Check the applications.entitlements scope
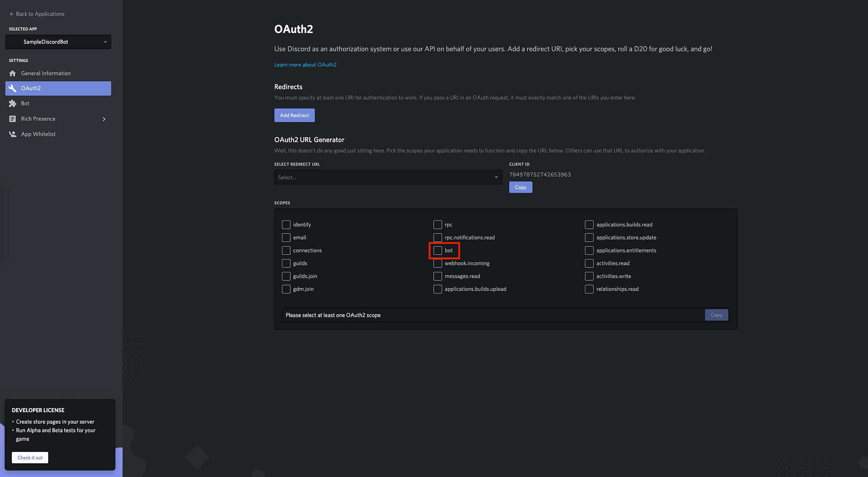 [589, 251]
